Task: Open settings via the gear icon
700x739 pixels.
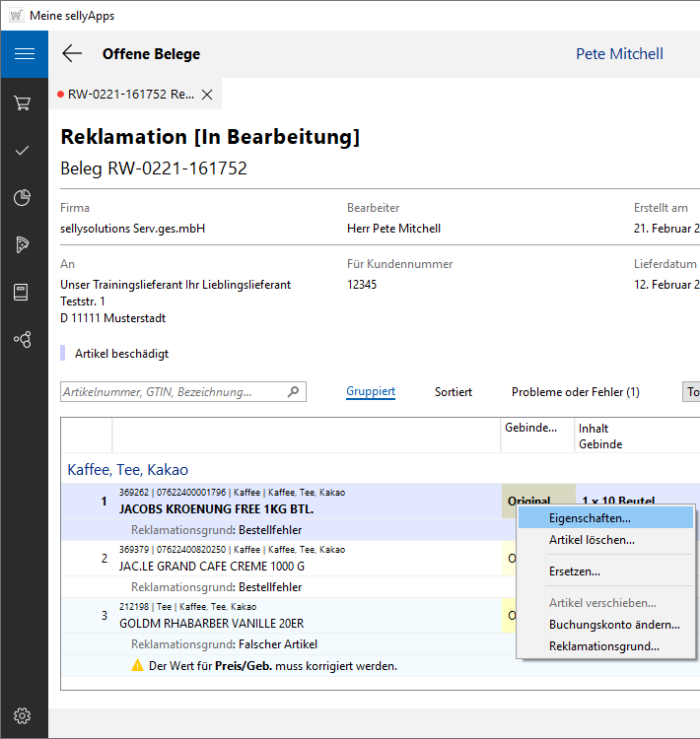Action: 23,715
